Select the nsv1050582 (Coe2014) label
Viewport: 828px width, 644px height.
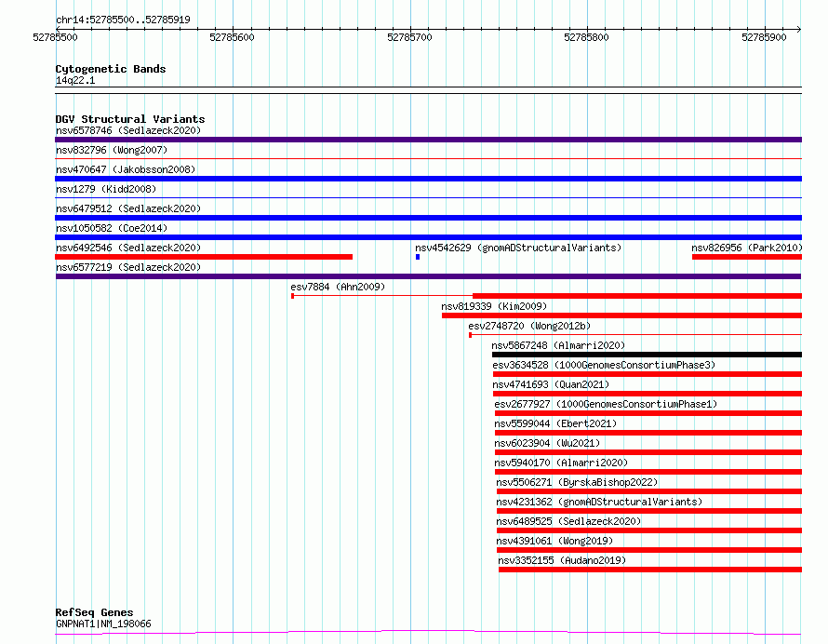point(112,228)
